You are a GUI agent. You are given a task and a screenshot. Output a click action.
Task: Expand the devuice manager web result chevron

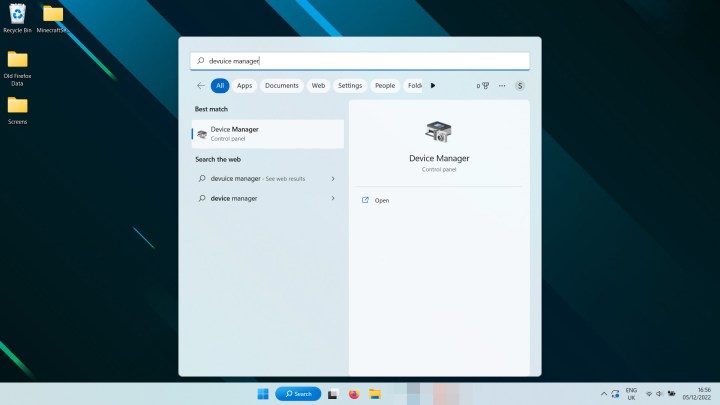tap(332, 178)
